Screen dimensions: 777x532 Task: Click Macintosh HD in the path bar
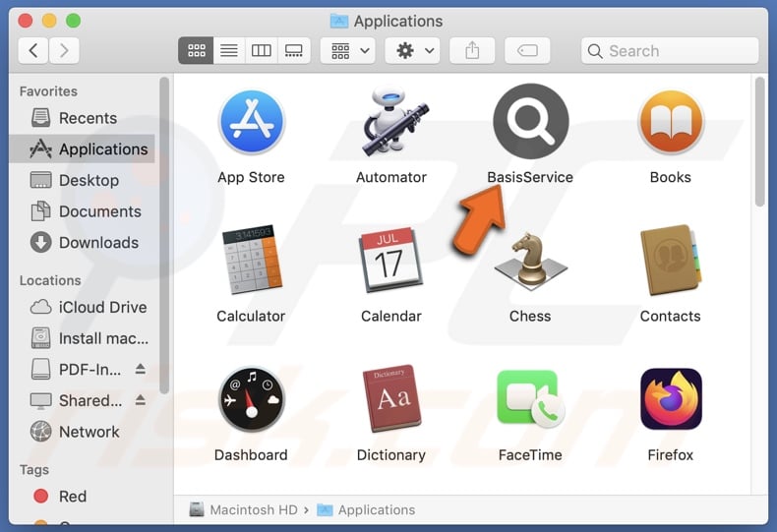(x=243, y=509)
